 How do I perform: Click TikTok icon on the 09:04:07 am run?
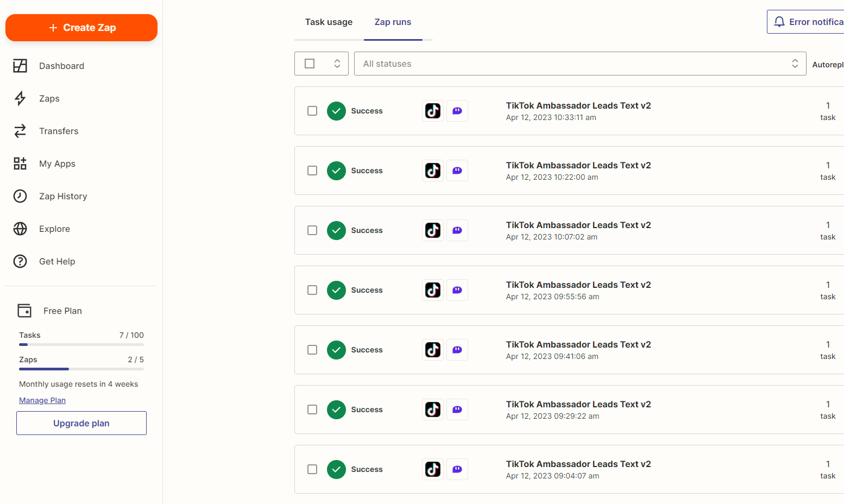point(433,469)
